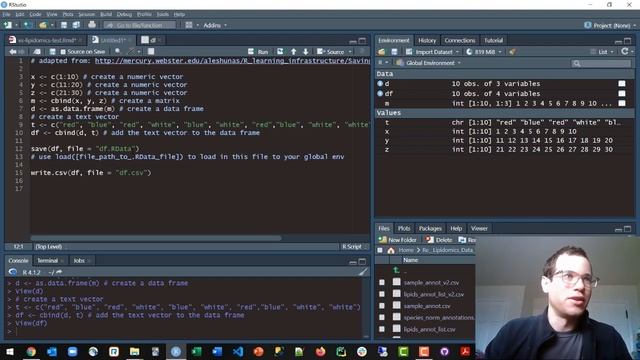Viewport: 640px width, 360px height.
Task: View data frame df using table icon
Action: (622, 93)
